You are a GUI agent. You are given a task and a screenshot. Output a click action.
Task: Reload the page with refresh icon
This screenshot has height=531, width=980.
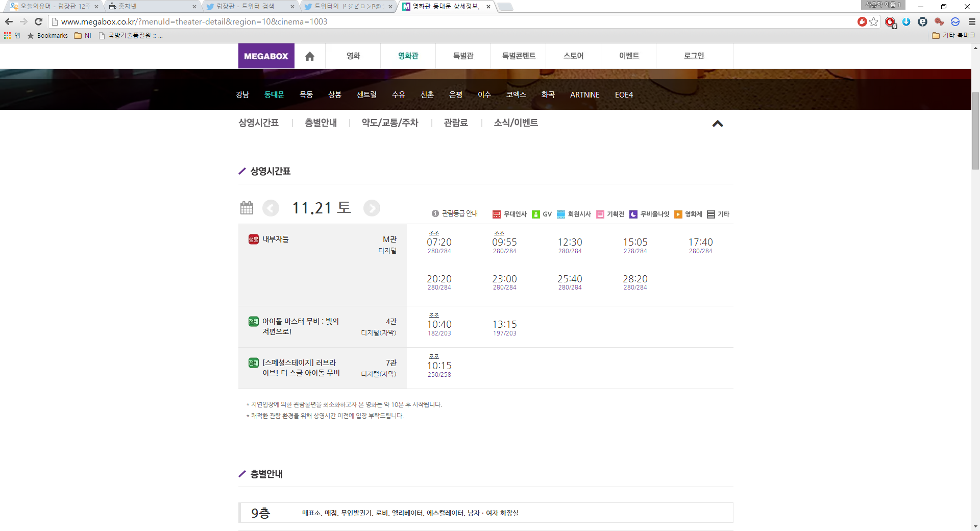click(x=38, y=21)
